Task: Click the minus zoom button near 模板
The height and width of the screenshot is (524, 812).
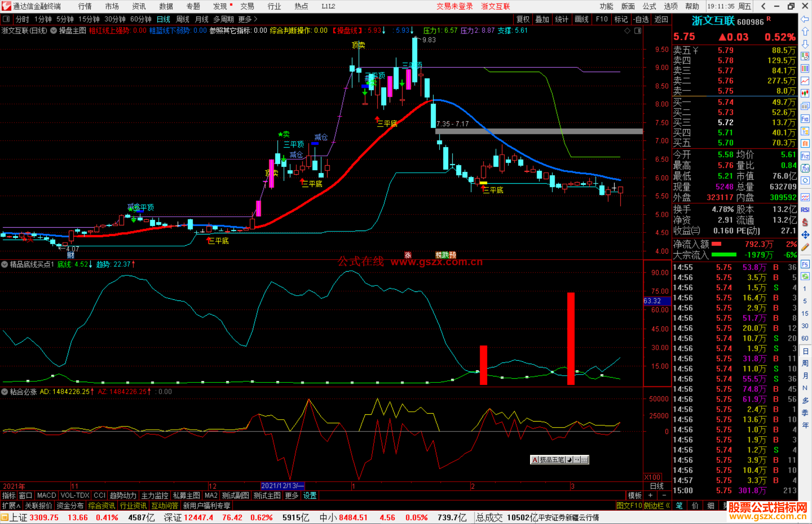Action: pyautogui.click(x=664, y=495)
